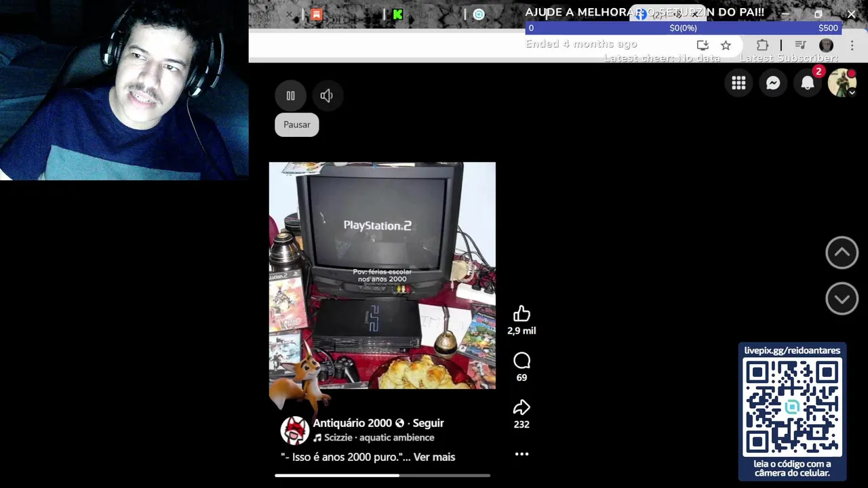This screenshot has height=488, width=868.
Task: Click the 69 comments count
Action: coord(521,378)
